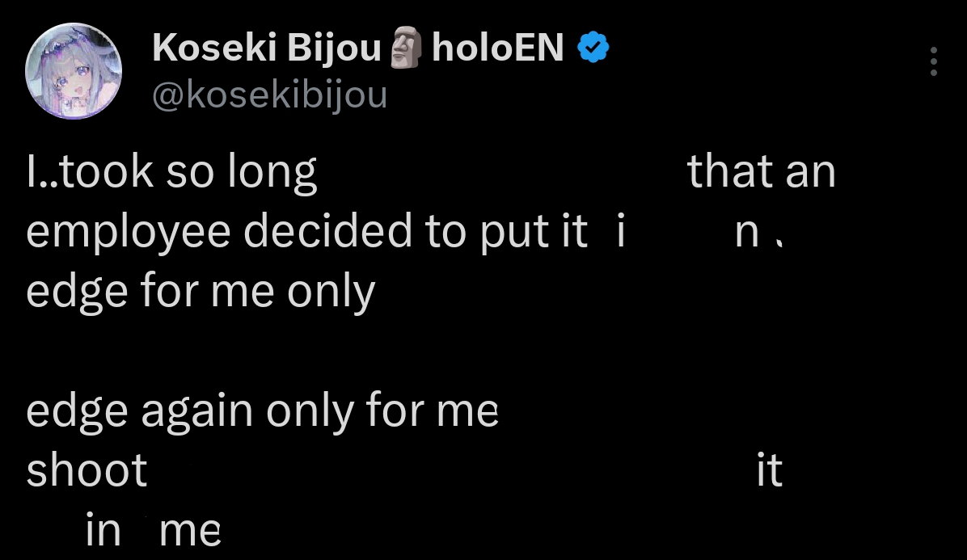Click the holoEN text in the name
Screen dimensions: 967x560
pos(498,48)
